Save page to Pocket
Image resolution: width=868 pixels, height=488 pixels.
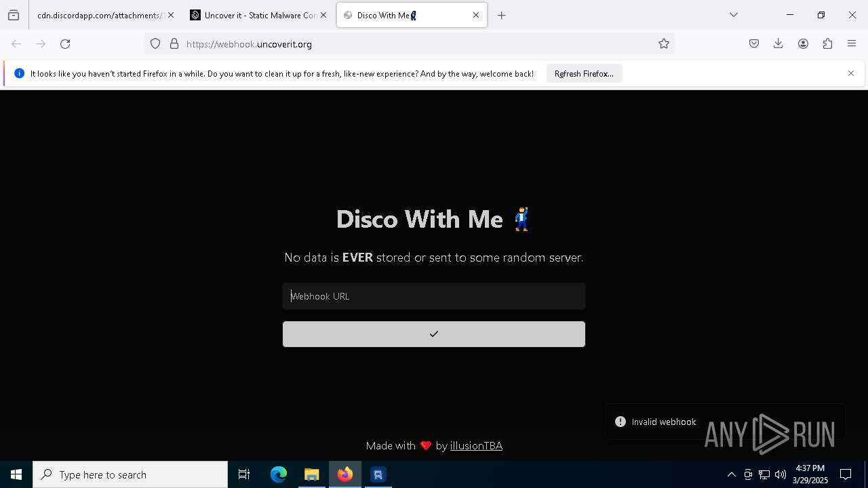pyautogui.click(x=754, y=44)
